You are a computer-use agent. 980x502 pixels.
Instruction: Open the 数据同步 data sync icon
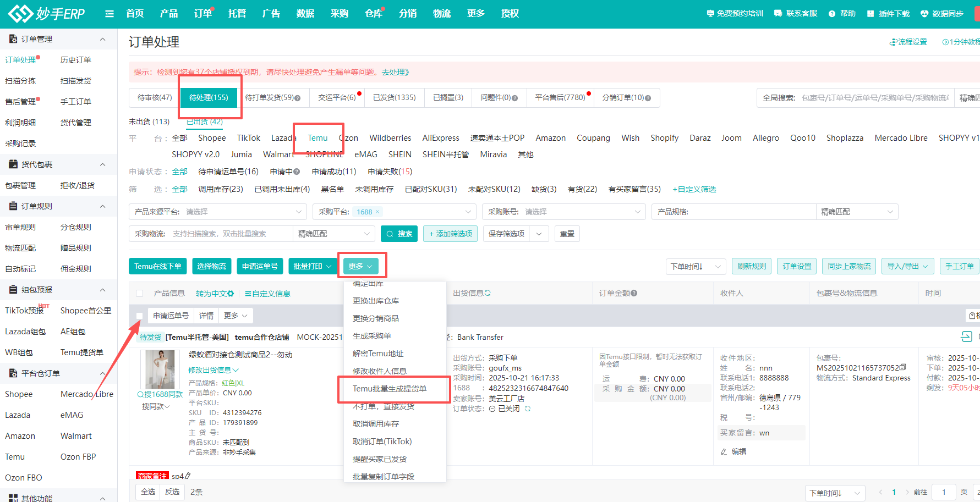click(x=923, y=14)
